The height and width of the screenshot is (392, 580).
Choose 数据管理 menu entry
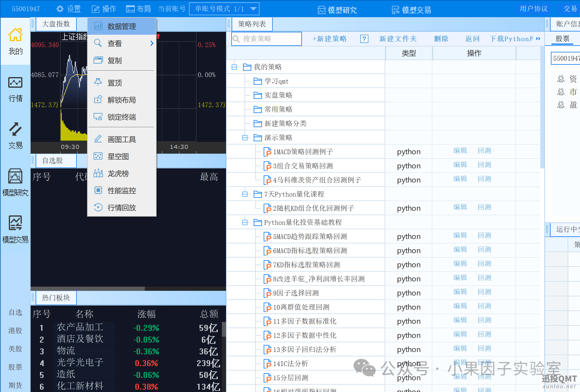(122, 26)
